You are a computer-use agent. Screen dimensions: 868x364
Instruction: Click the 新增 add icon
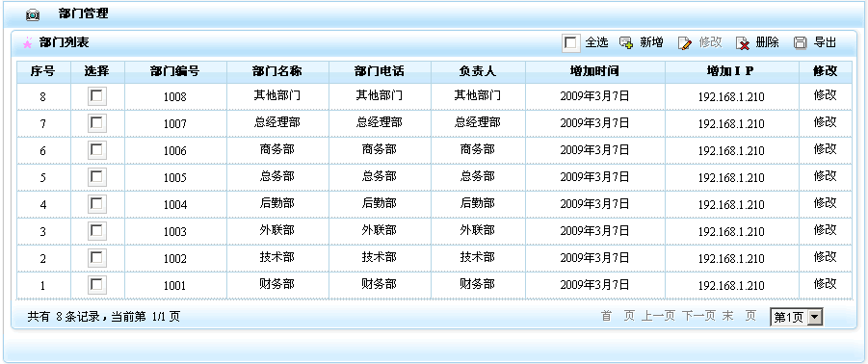pyautogui.click(x=626, y=43)
